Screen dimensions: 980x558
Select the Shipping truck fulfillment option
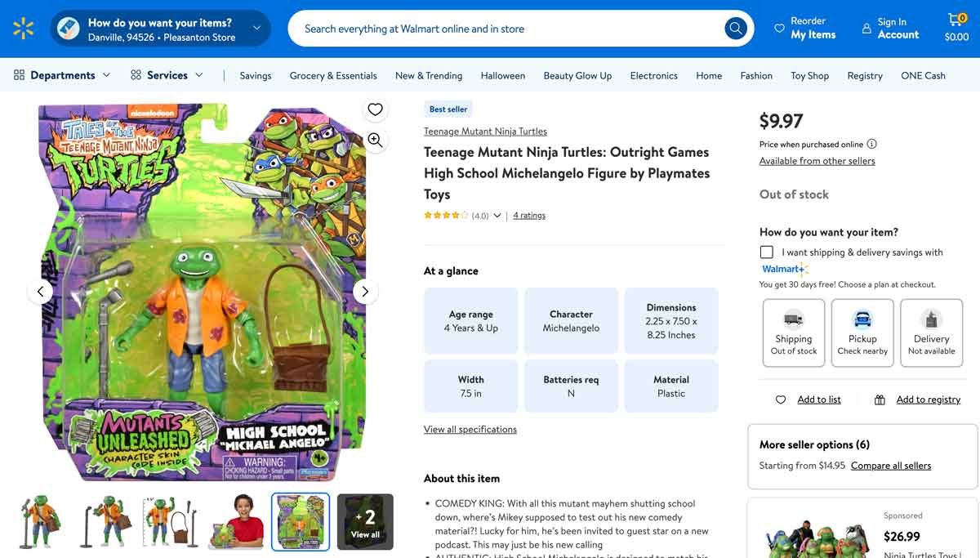point(793,332)
